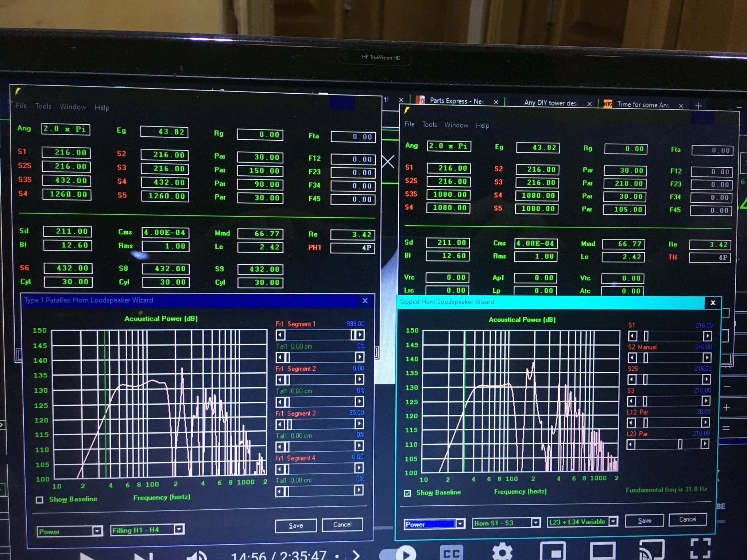The width and height of the screenshot is (747, 560).
Task: Click Cms field in left Hornresp window
Action: (x=166, y=233)
